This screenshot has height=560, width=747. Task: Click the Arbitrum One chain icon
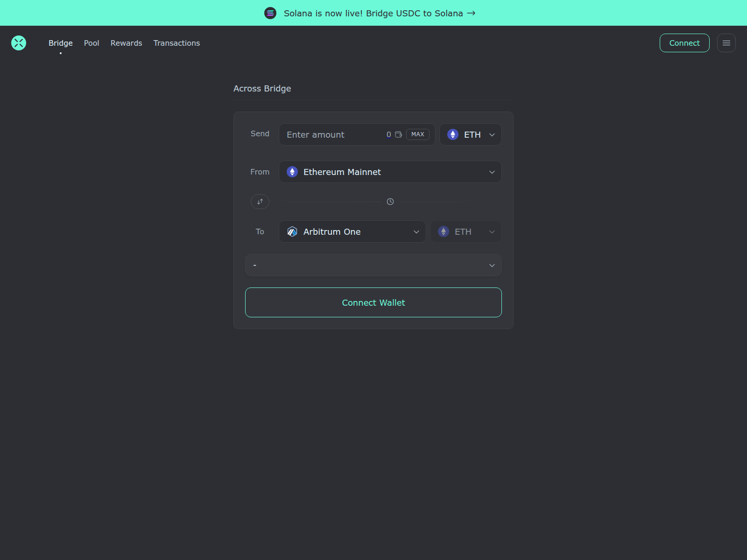pyautogui.click(x=292, y=231)
